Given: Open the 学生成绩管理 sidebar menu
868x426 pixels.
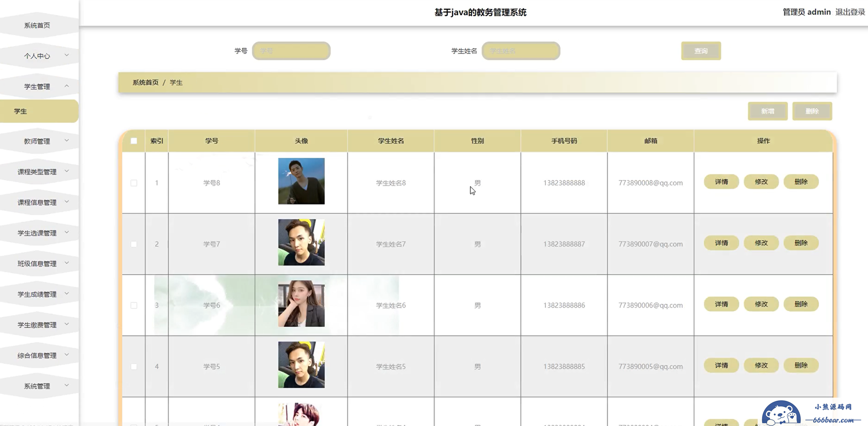Looking at the screenshot, I should (37, 294).
